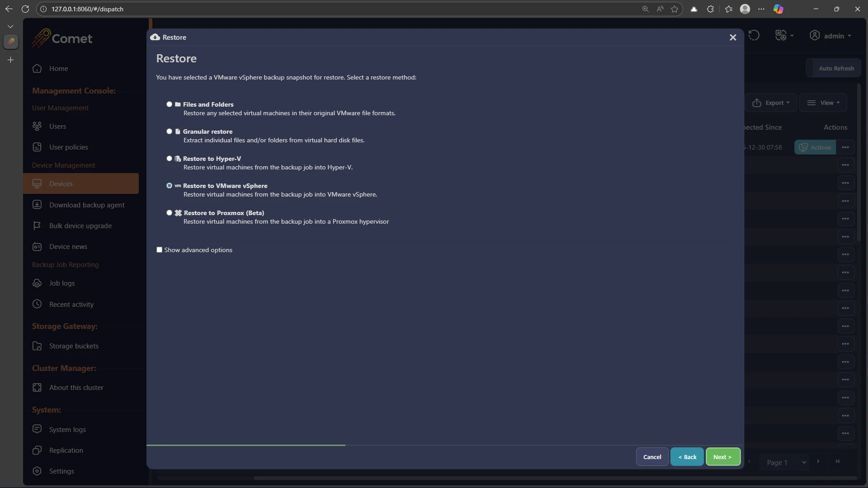Click the horizontal scrollbar under the table
The height and width of the screenshot is (488, 868).
pos(555,478)
